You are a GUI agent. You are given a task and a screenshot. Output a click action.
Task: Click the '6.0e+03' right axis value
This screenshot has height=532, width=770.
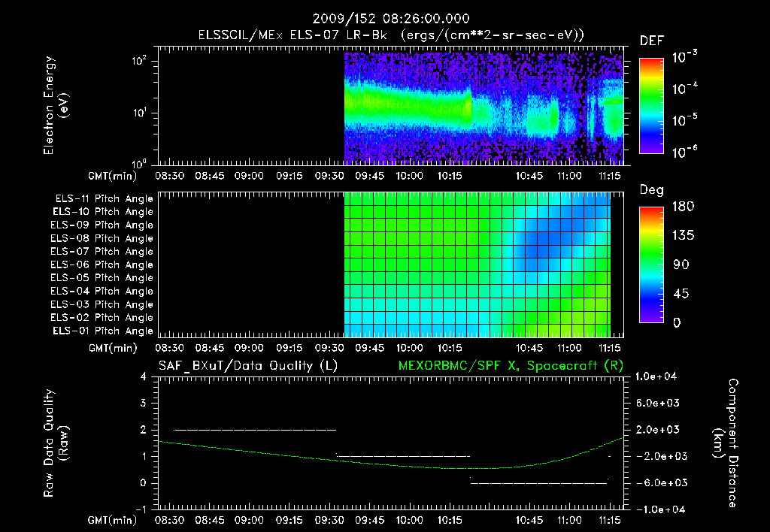(x=657, y=403)
